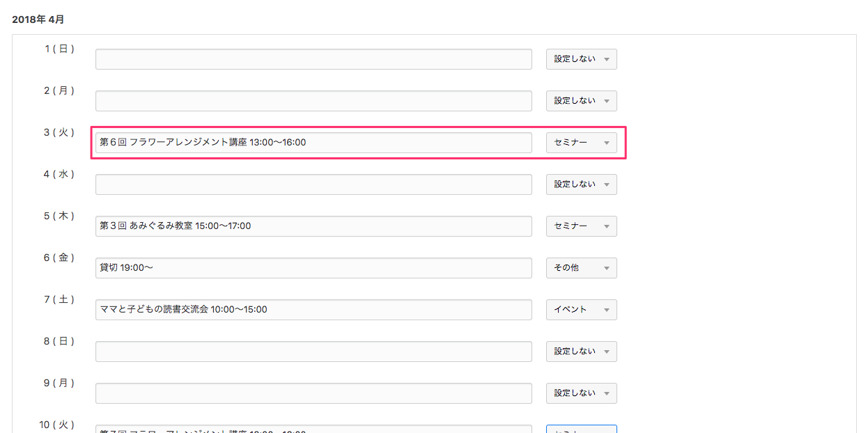Select the empty field for April 4 (水)
This screenshot has width=868, height=433.
tap(313, 184)
